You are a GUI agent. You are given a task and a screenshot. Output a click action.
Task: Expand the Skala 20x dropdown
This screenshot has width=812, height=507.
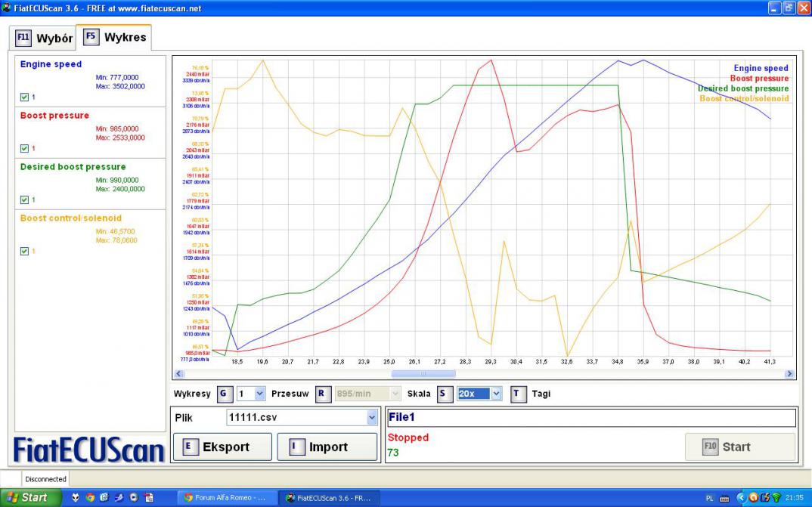click(x=496, y=394)
